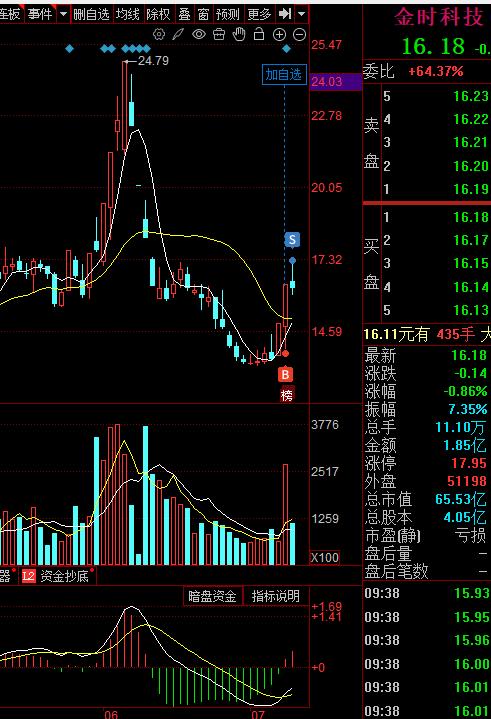The height and width of the screenshot is (719, 491).
Task: Toggle the eye visibility icon
Action: pyautogui.click(x=199, y=34)
